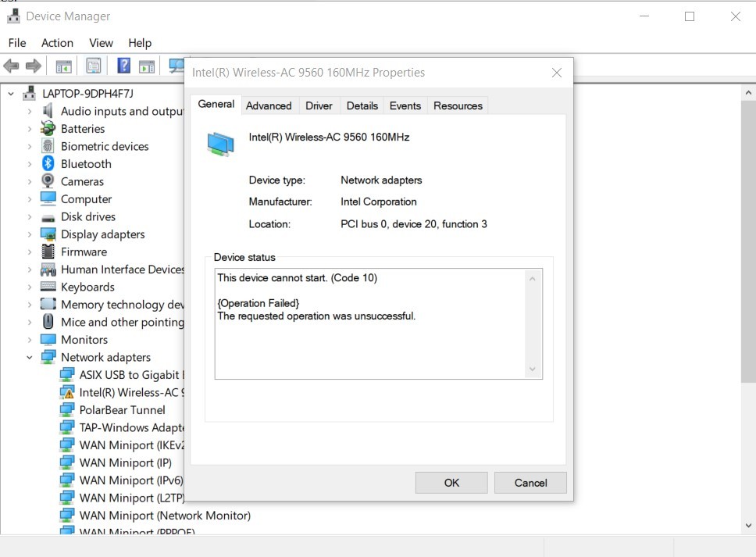
Task: Click the Back arrow in the toolbar
Action: 11,66
